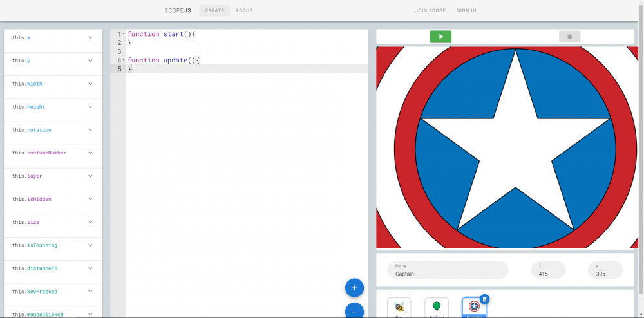Select the Captain sprite thumbnail
The image size is (644, 318).
(474, 307)
